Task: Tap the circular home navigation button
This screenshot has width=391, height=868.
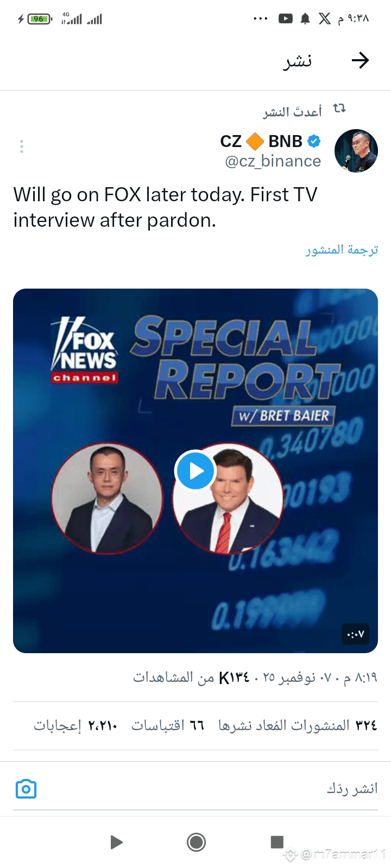Action: pyautogui.click(x=196, y=842)
